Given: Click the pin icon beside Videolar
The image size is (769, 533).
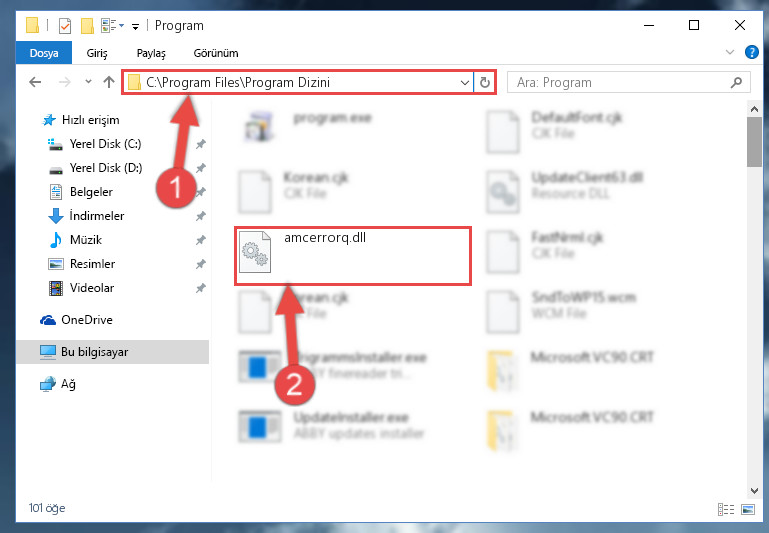Looking at the screenshot, I should tap(201, 288).
